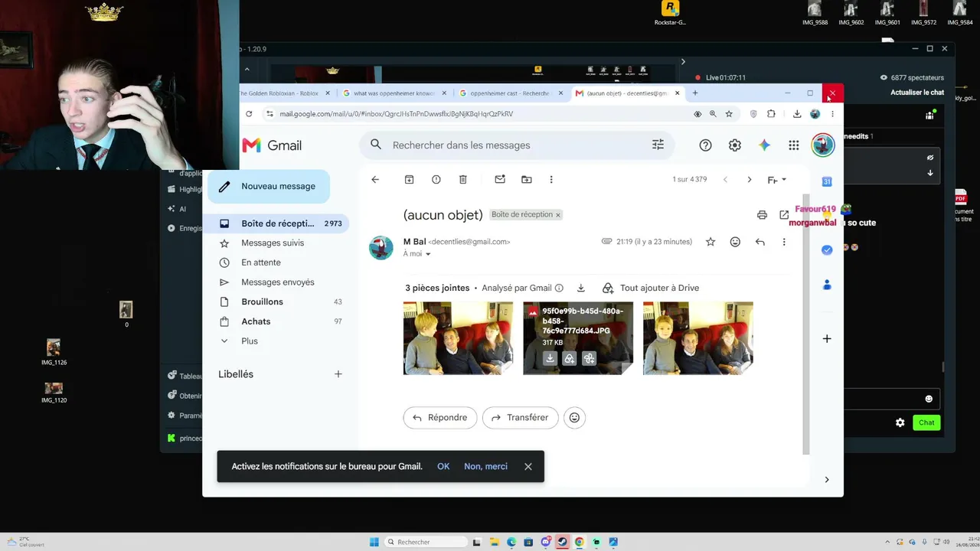Open Chrome extensions puzzle icon
980x551 pixels.
771,114
